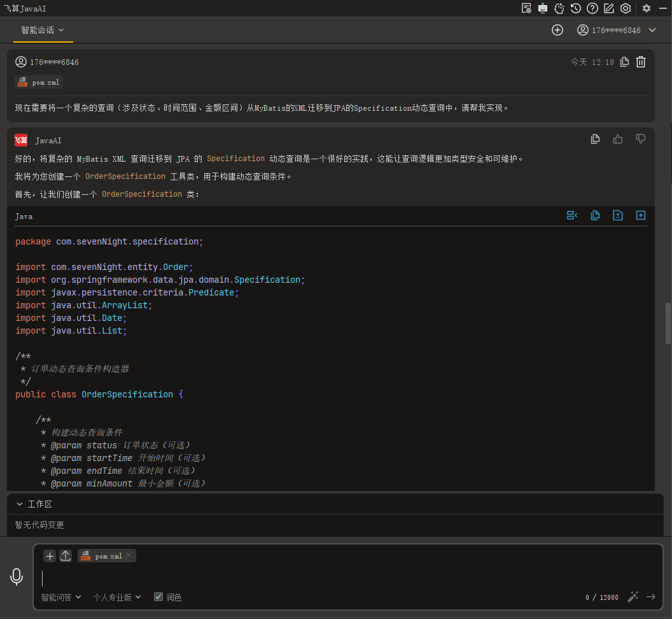Toggle the 润色 checkbox
The width and height of the screenshot is (672, 619).
click(158, 597)
